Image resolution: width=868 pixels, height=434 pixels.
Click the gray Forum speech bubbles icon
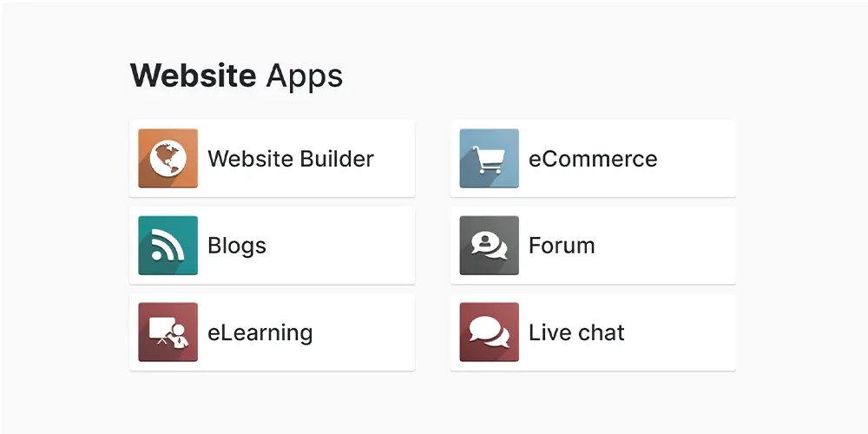[x=489, y=246]
